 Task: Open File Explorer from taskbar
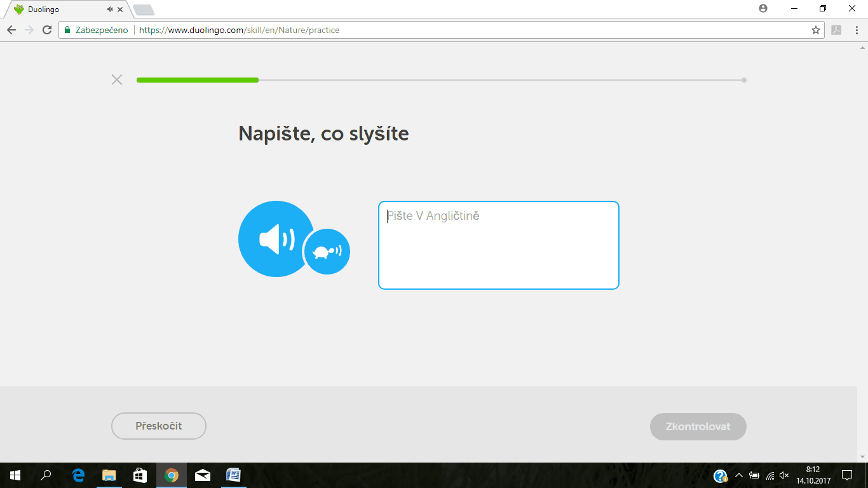click(x=109, y=475)
